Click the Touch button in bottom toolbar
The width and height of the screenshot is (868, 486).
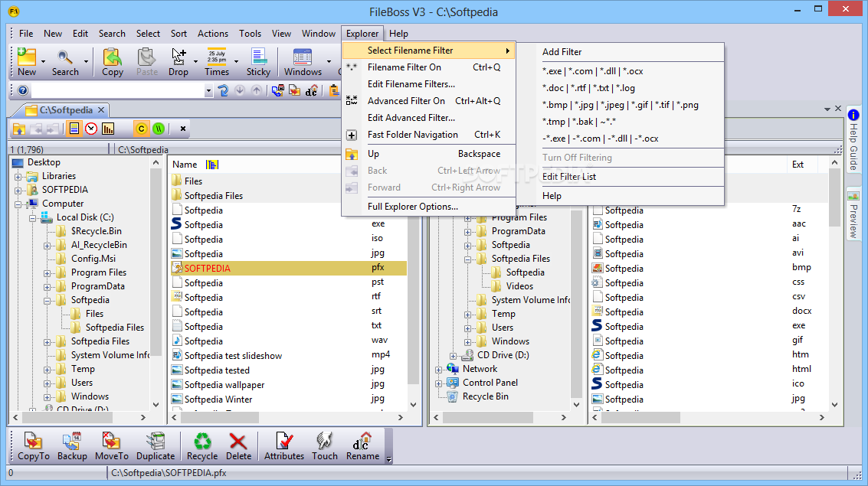pyautogui.click(x=324, y=446)
